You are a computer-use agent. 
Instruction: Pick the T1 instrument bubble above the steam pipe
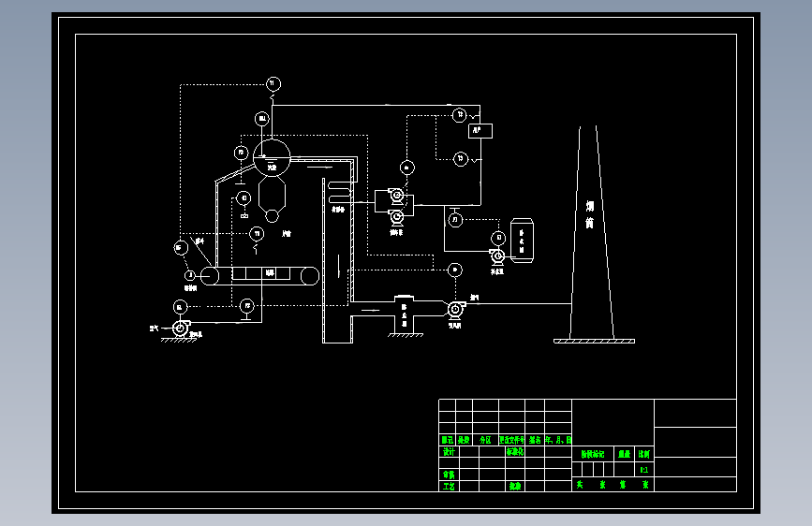(273, 83)
